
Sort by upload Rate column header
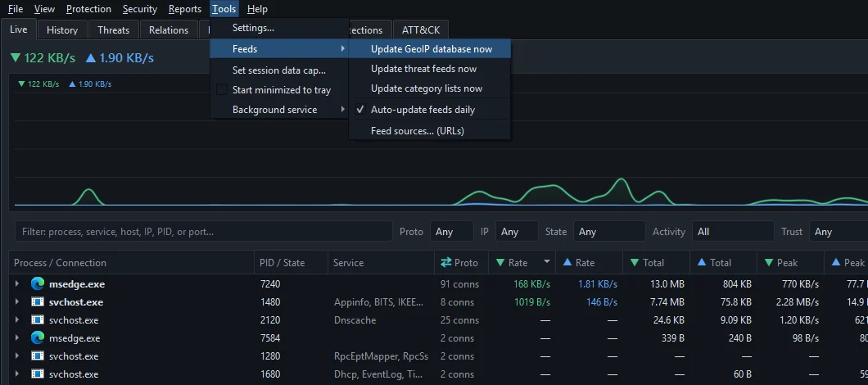[x=589, y=263]
